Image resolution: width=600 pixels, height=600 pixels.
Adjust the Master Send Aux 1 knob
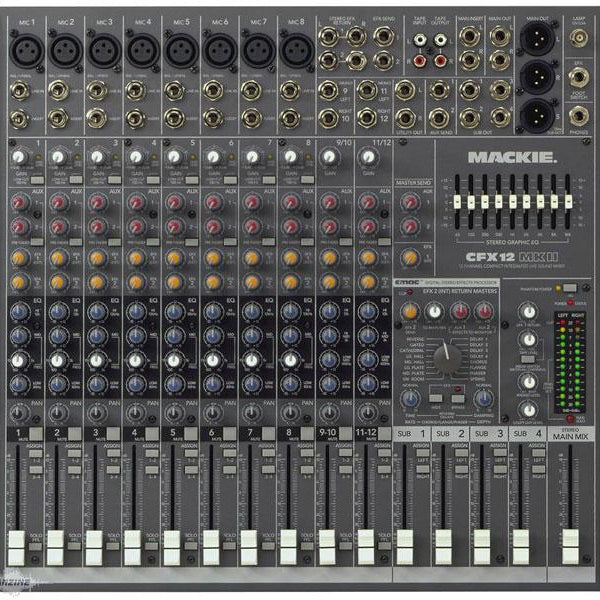410,202
